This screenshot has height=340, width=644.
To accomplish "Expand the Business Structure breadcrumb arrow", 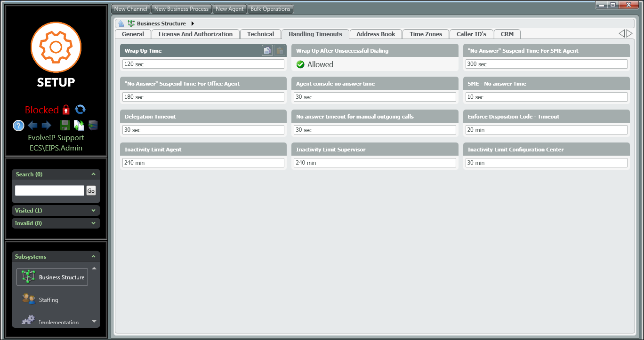I will pyautogui.click(x=193, y=24).
